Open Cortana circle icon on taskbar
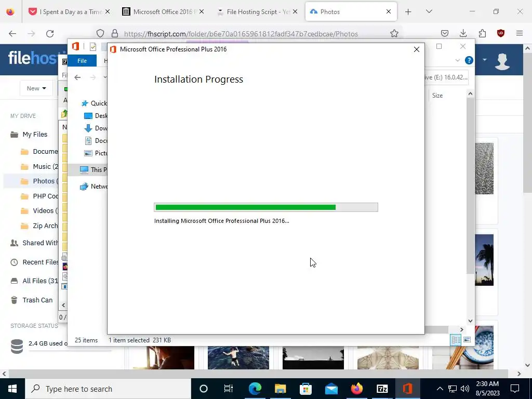532x399 pixels. tap(203, 389)
